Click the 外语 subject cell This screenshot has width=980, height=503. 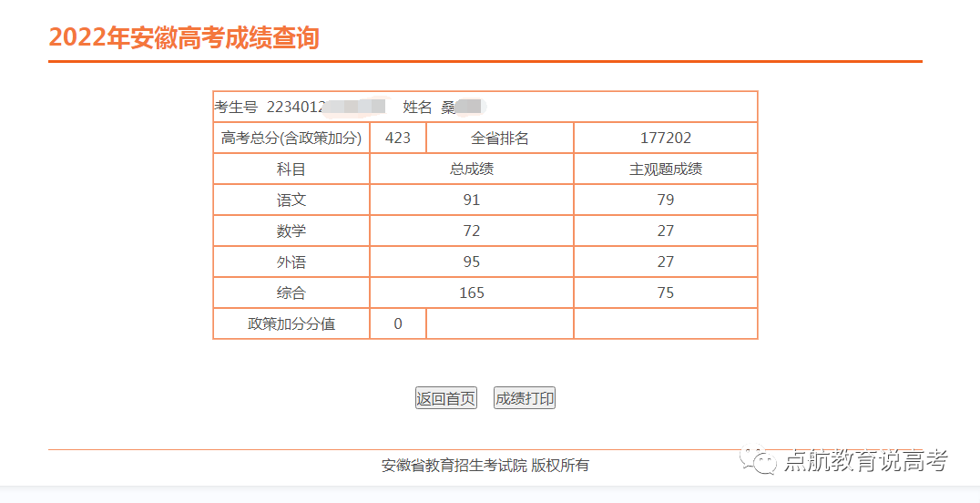click(x=291, y=262)
